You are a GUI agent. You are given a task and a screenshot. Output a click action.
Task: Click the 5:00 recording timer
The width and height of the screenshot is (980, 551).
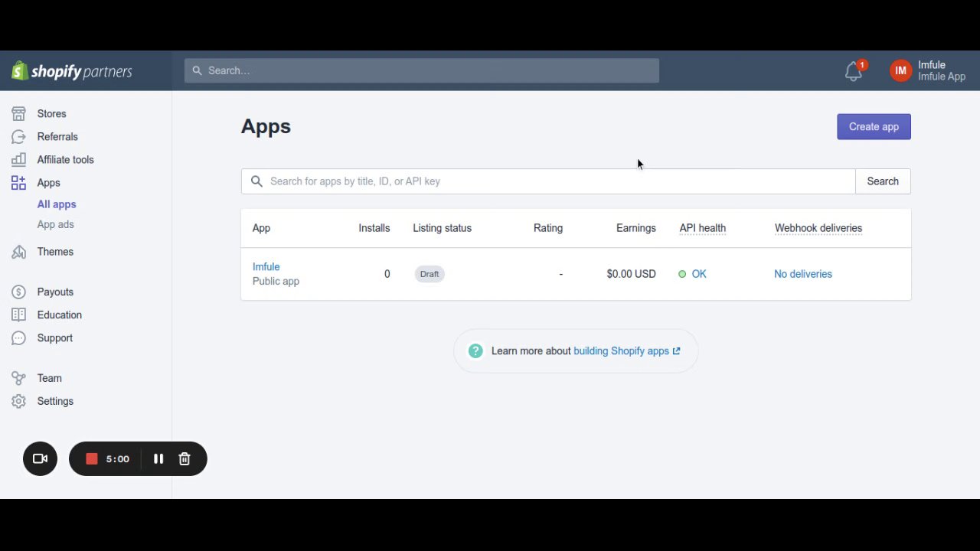tap(118, 459)
